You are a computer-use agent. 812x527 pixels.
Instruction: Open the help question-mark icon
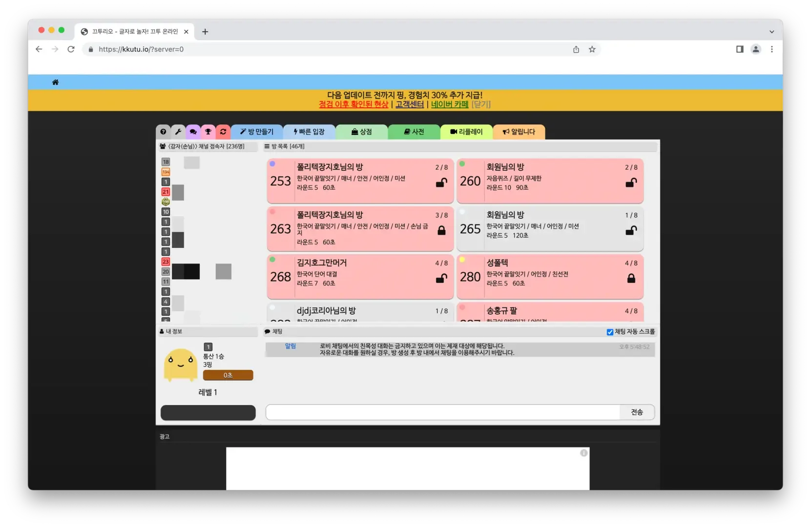(163, 132)
